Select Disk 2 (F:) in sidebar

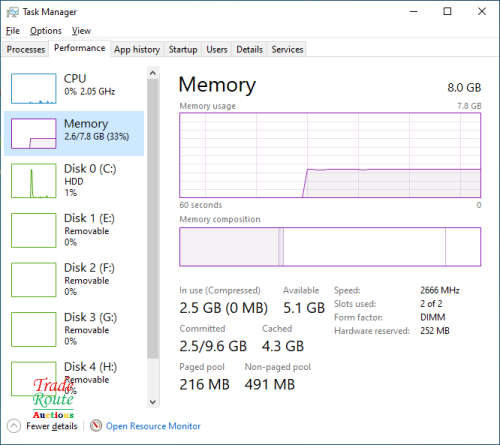(74, 280)
